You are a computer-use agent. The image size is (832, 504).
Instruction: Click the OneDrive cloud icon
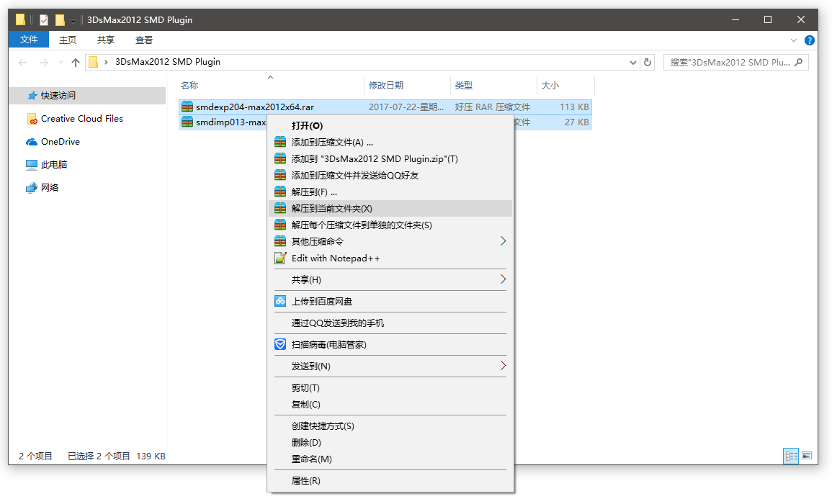coord(32,142)
